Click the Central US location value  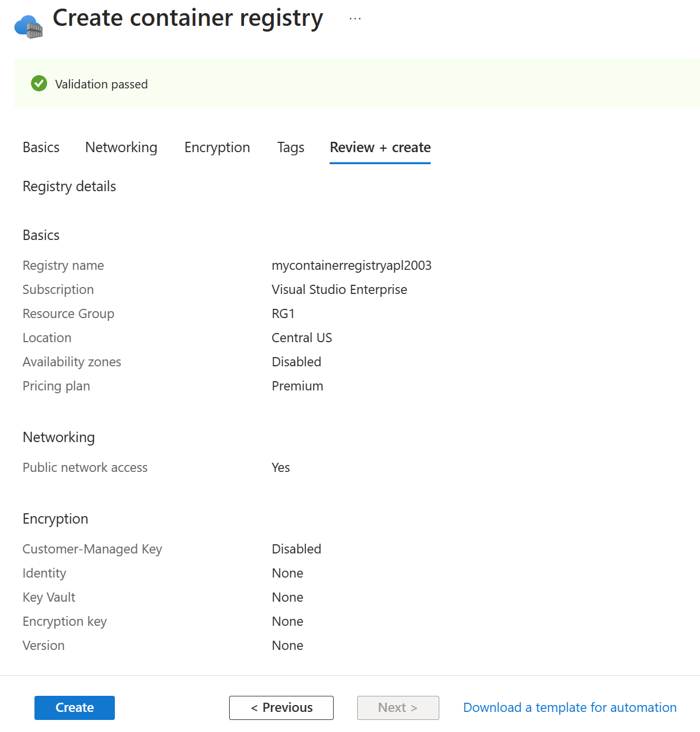point(301,338)
